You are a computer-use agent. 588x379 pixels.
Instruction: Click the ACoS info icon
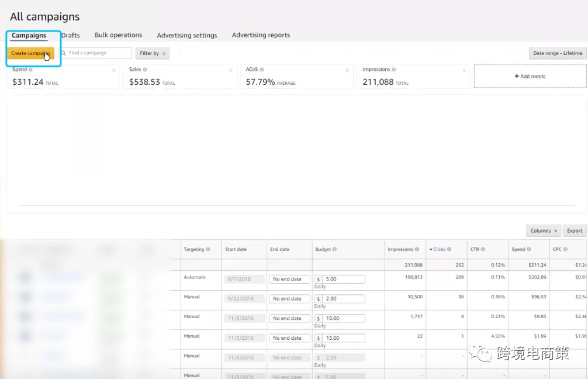tap(262, 70)
